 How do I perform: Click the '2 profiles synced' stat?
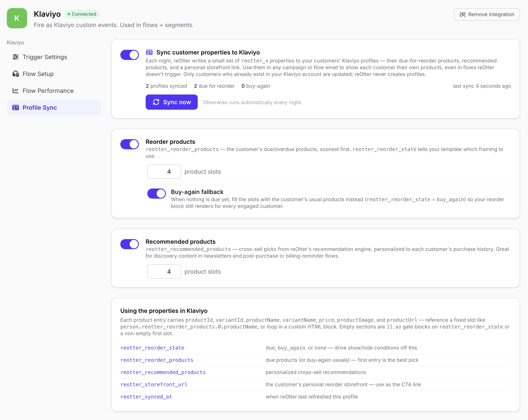[x=166, y=86]
